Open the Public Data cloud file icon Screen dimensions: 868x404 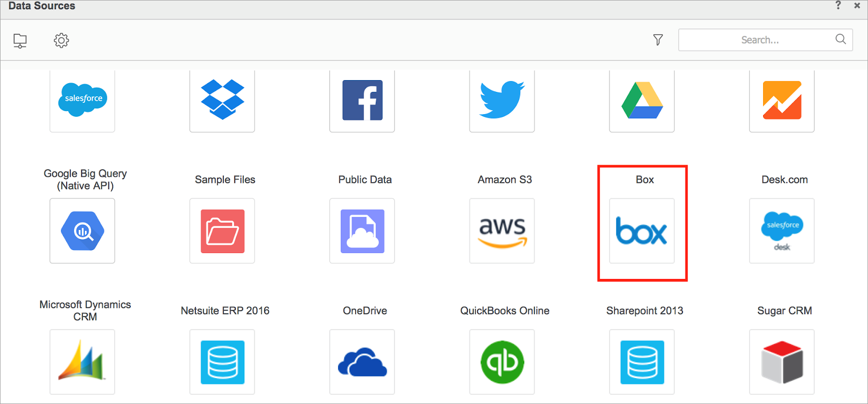362,231
